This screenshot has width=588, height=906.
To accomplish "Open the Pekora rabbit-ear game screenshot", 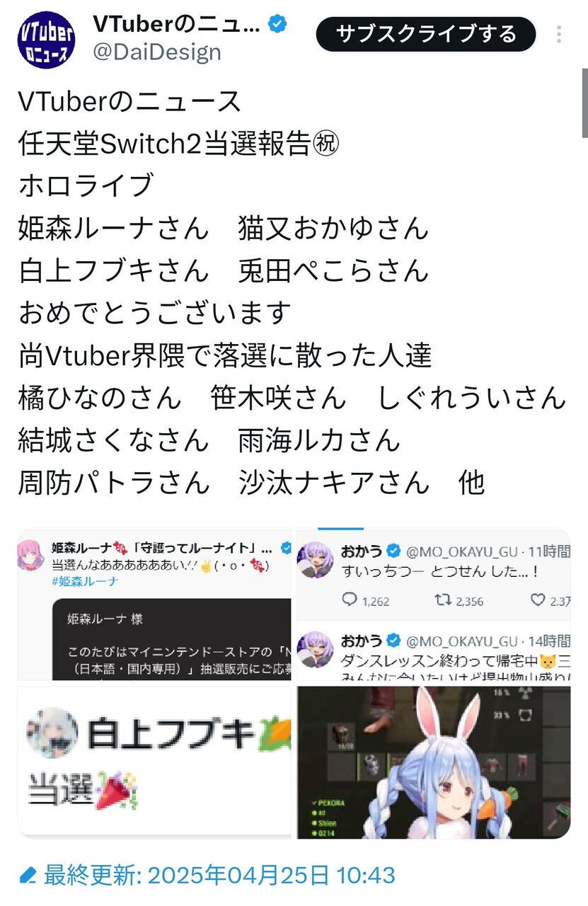I will (x=434, y=762).
